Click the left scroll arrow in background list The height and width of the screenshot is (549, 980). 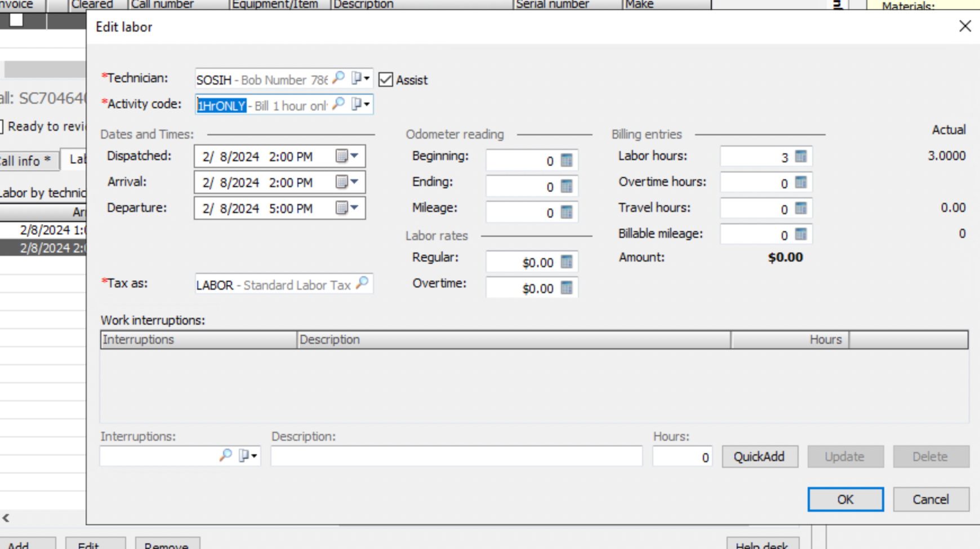pos(6,517)
